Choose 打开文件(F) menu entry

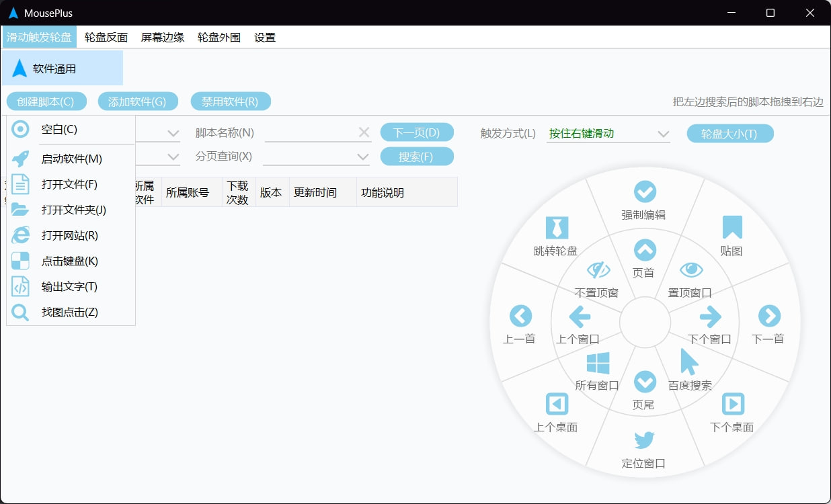pyautogui.click(x=71, y=185)
